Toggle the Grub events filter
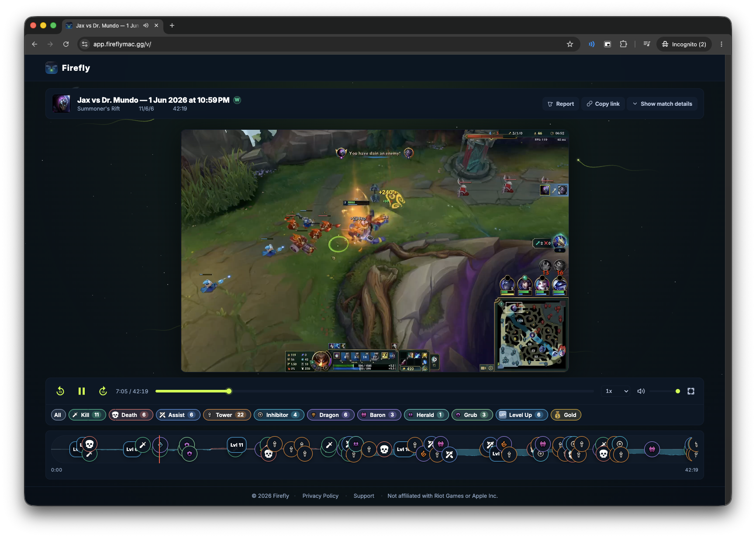 [472, 415]
